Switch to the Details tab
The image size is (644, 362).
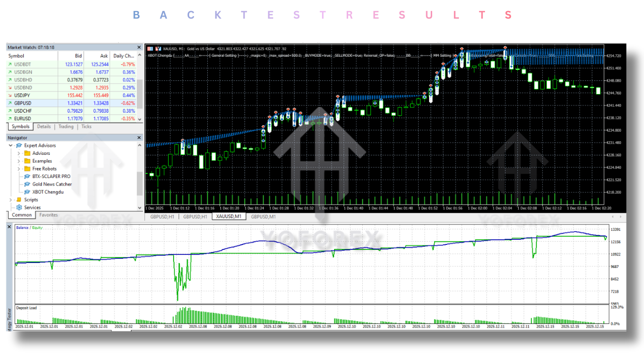coord(44,127)
